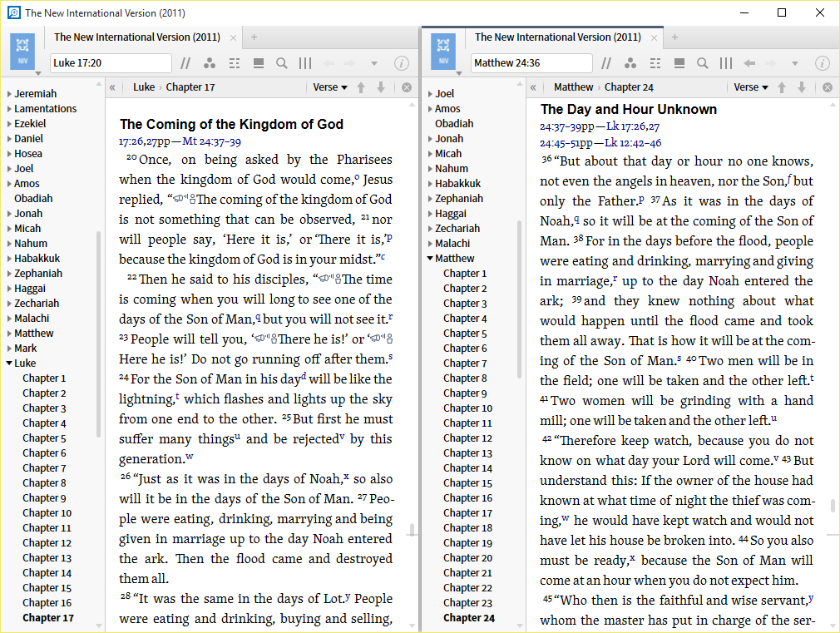Switch to right NIV 2011 tab
This screenshot has height=633, width=840.
coord(558,37)
